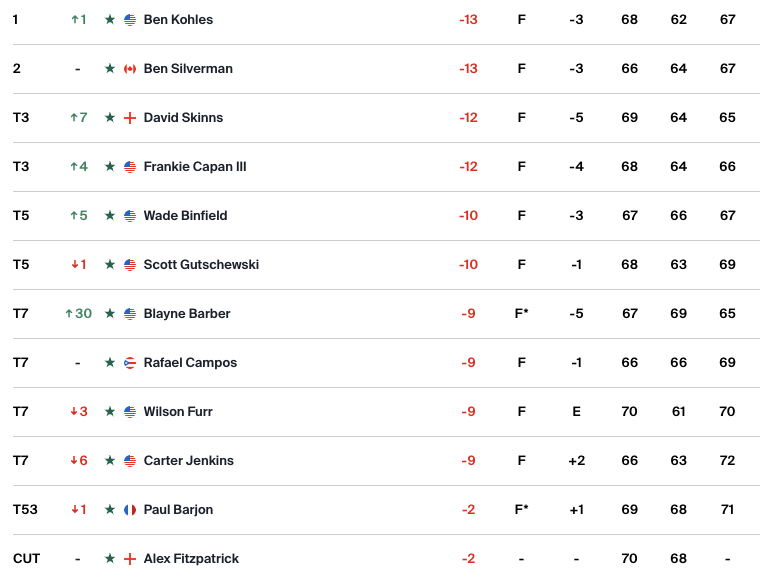Toggle favorite star for Ben Kohles
This screenshot has height=582, width=760.
pos(110,19)
